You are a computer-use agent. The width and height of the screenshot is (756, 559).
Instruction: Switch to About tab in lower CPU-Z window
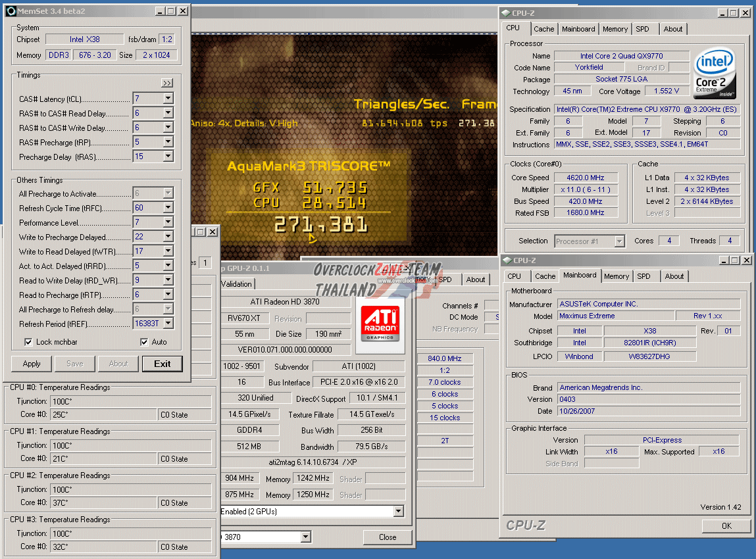click(x=674, y=276)
